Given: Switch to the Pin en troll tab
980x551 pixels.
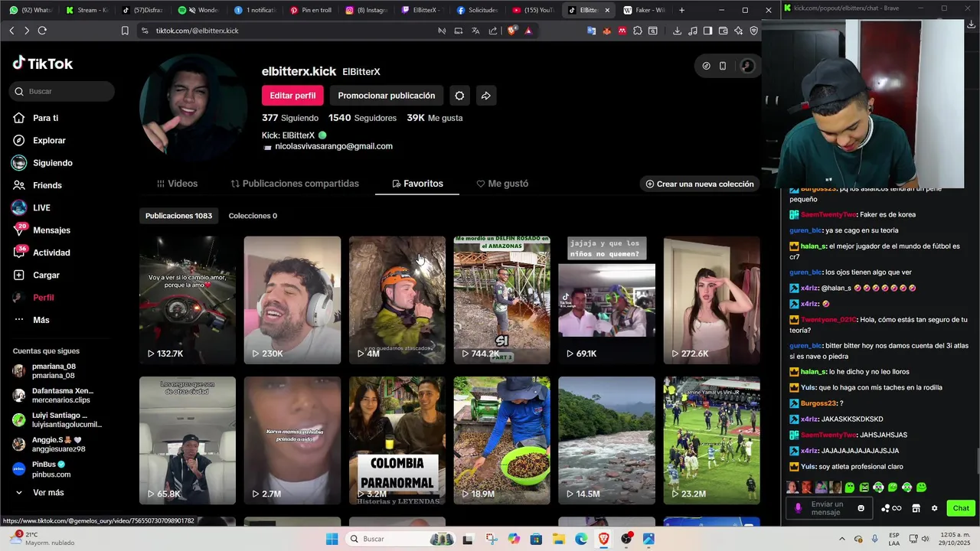Looking at the screenshot, I should [x=310, y=10].
